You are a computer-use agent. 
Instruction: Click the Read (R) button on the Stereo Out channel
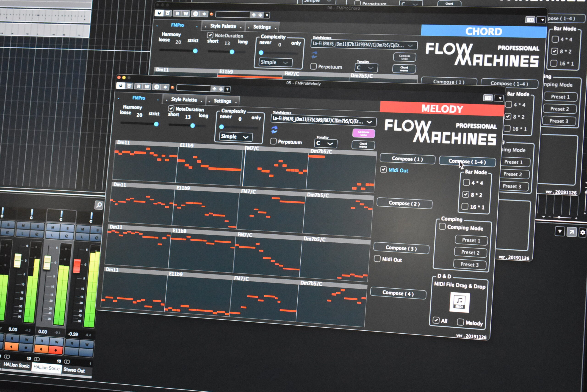click(x=72, y=343)
